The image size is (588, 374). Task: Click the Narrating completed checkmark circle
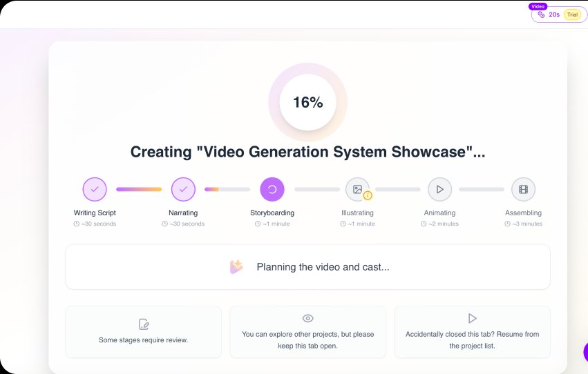183,189
